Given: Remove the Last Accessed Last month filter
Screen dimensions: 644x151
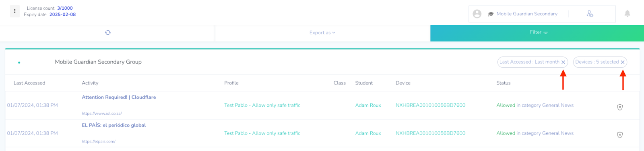Looking at the screenshot, I should pos(563,62).
